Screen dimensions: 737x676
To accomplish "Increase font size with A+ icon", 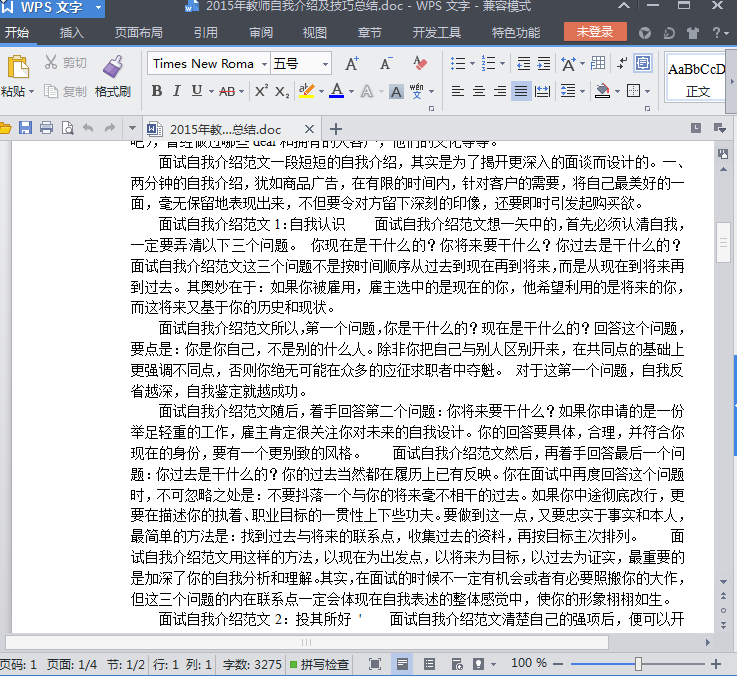I will 352,63.
